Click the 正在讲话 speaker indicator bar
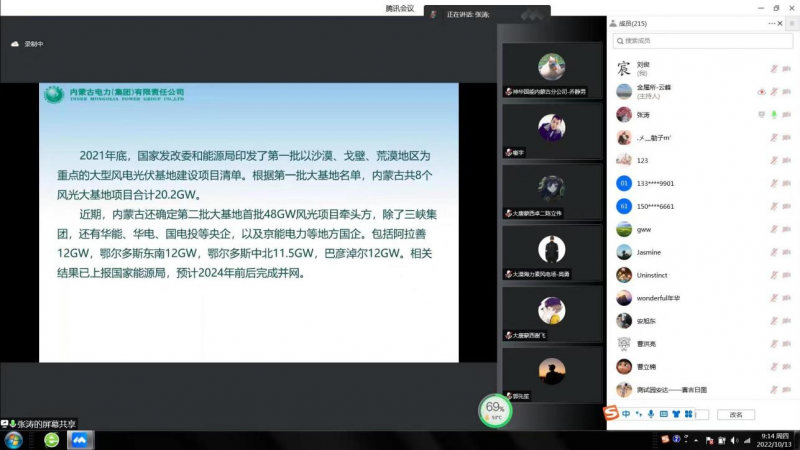The height and width of the screenshot is (450, 800). click(x=487, y=14)
